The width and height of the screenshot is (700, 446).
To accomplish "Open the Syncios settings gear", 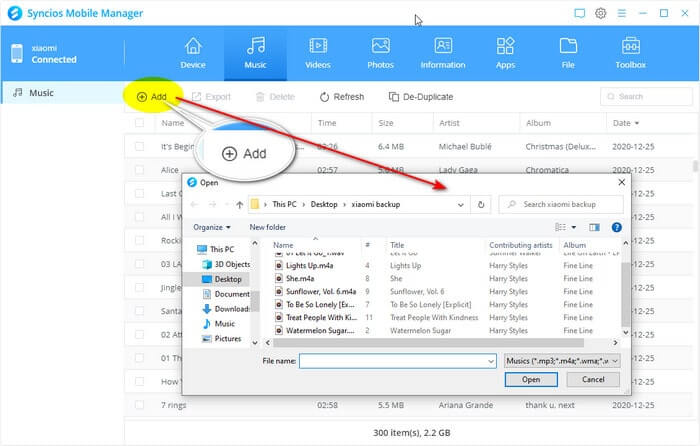I will [600, 13].
